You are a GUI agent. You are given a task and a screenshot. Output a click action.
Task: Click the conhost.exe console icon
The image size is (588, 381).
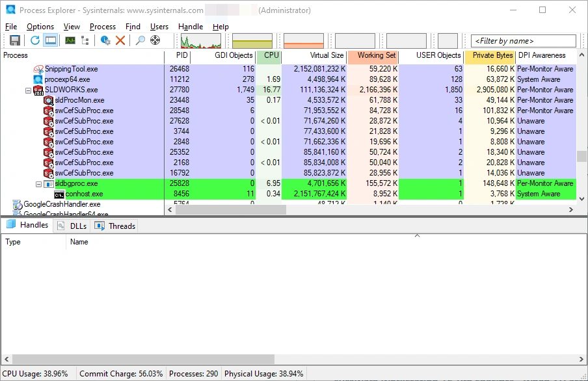coord(59,194)
